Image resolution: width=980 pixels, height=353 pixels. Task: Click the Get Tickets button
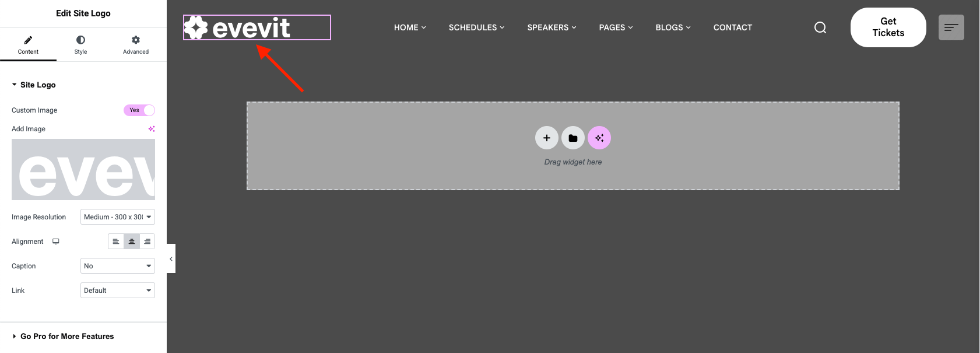888,27
